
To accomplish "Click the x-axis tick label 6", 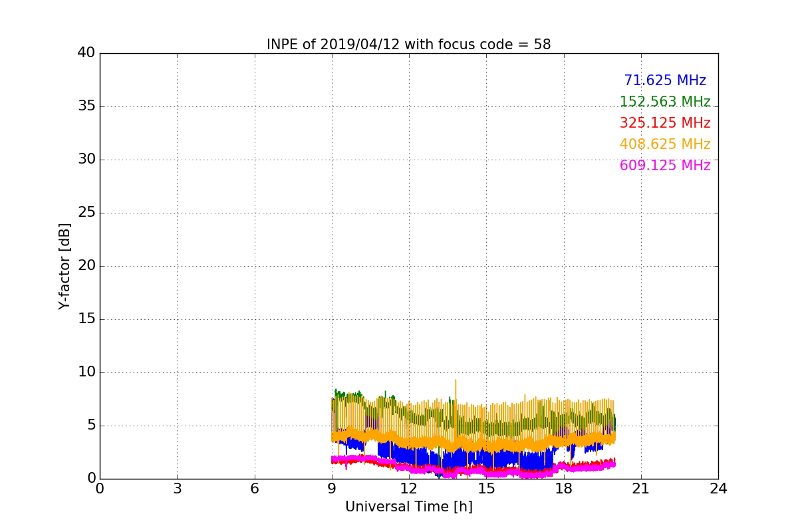I will pyautogui.click(x=255, y=489).
